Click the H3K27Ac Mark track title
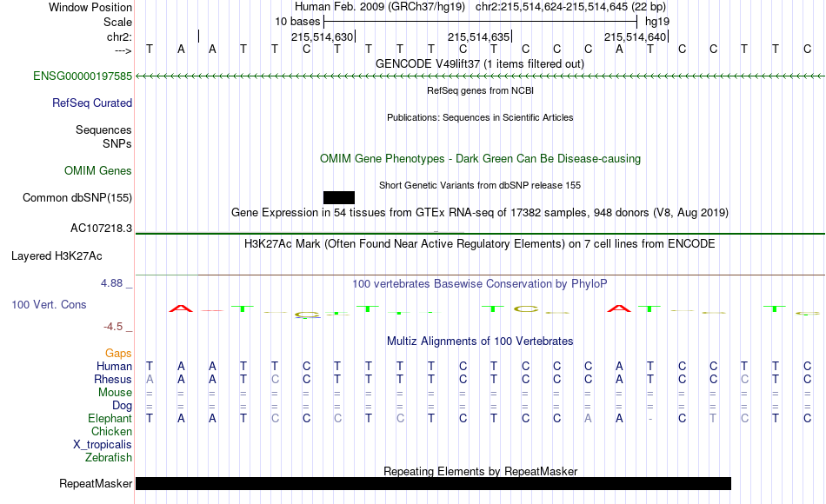This screenshot has height=504, width=826. click(480, 244)
